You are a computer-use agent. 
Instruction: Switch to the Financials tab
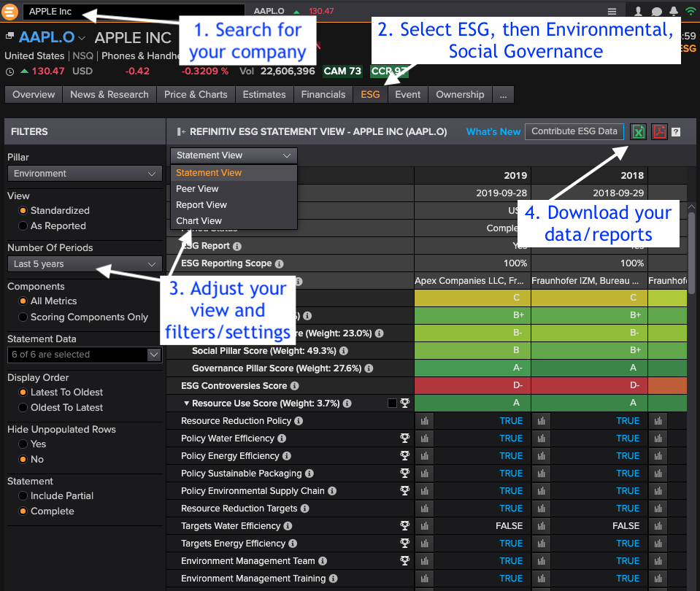pos(323,95)
